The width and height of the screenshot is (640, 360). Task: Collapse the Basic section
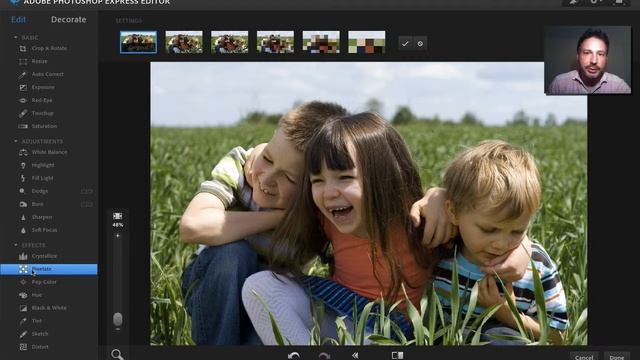point(16,38)
